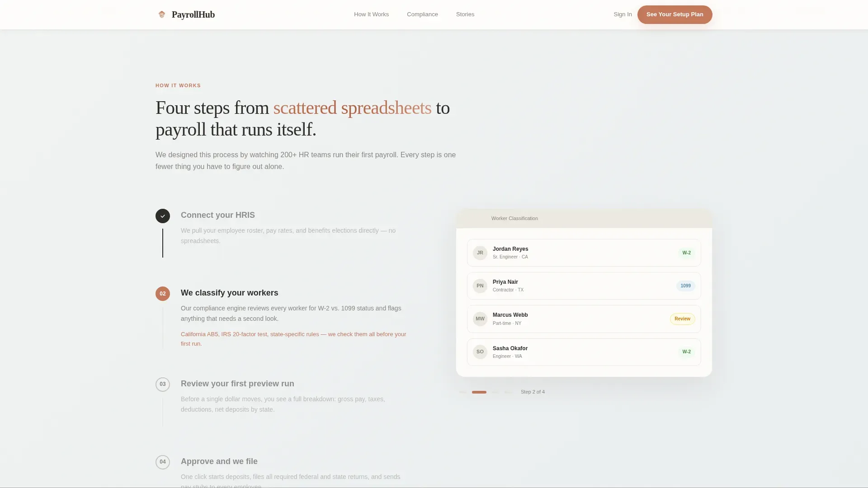
Task: Click the PayrollHub brand name
Action: pyautogui.click(x=193, y=14)
